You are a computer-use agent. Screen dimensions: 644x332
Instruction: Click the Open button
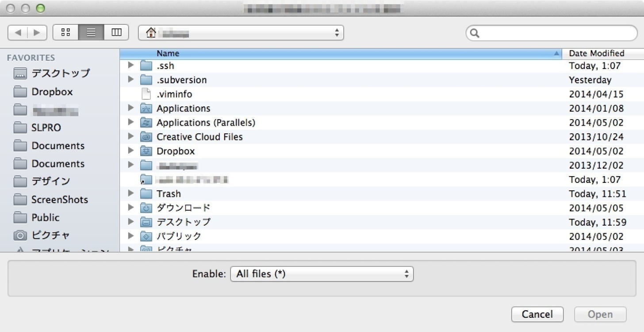[600, 314]
